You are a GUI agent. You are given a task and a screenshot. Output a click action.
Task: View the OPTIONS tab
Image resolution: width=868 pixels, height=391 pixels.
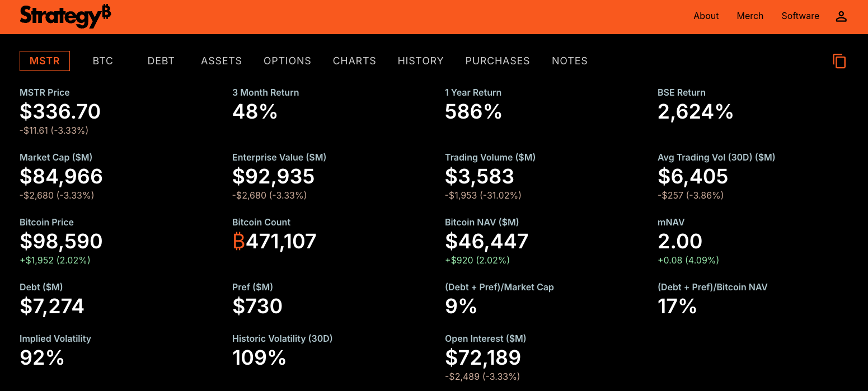(287, 61)
